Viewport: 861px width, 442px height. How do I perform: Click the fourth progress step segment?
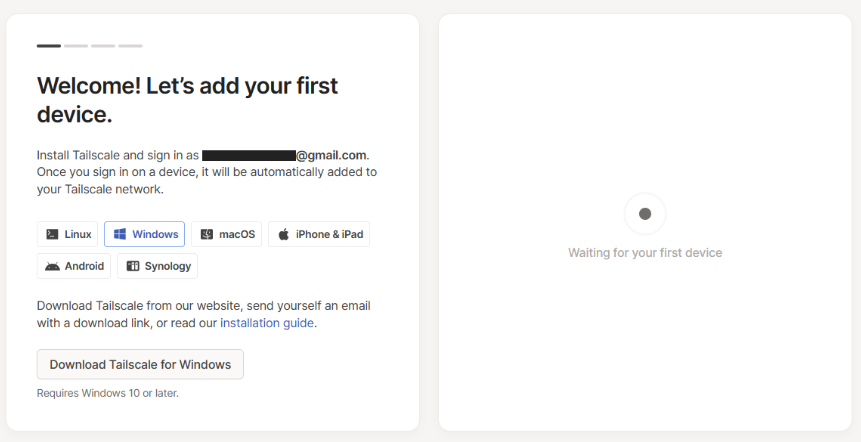pos(130,46)
